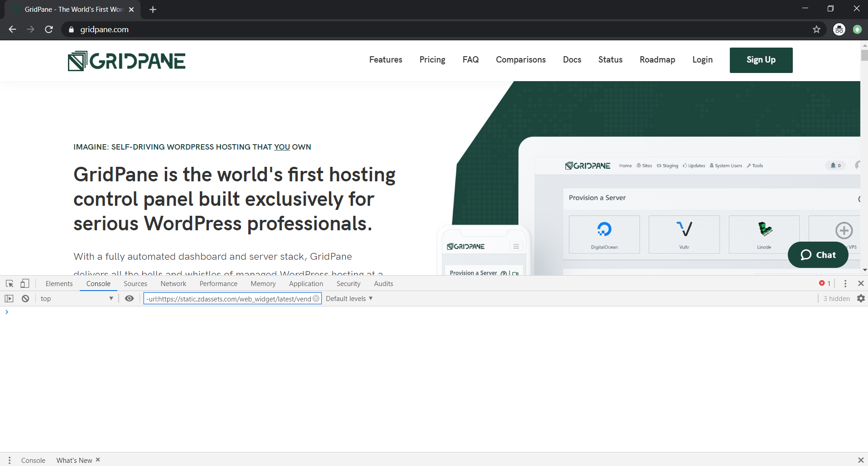The width and height of the screenshot is (868, 466).
Task: Open the drawer more-tools menu dots
Action: pos(9,460)
